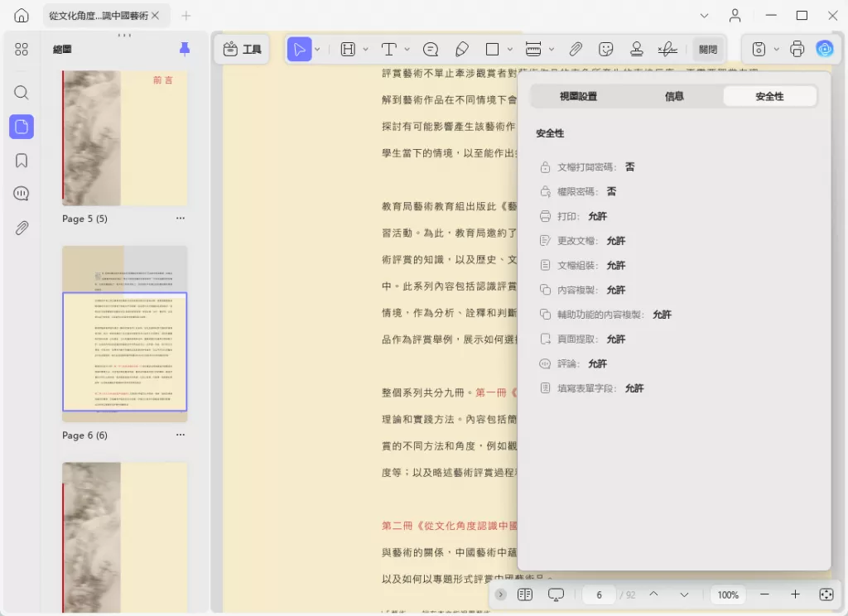Image resolution: width=848 pixels, height=616 pixels.
Task: Open the Stamp tool
Action: point(637,49)
